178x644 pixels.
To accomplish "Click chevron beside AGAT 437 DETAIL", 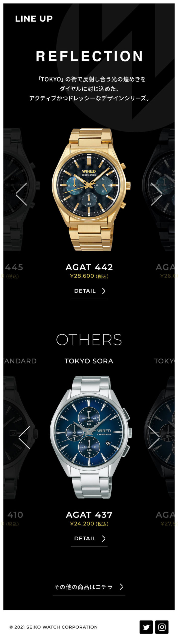I will (x=103, y=538).
